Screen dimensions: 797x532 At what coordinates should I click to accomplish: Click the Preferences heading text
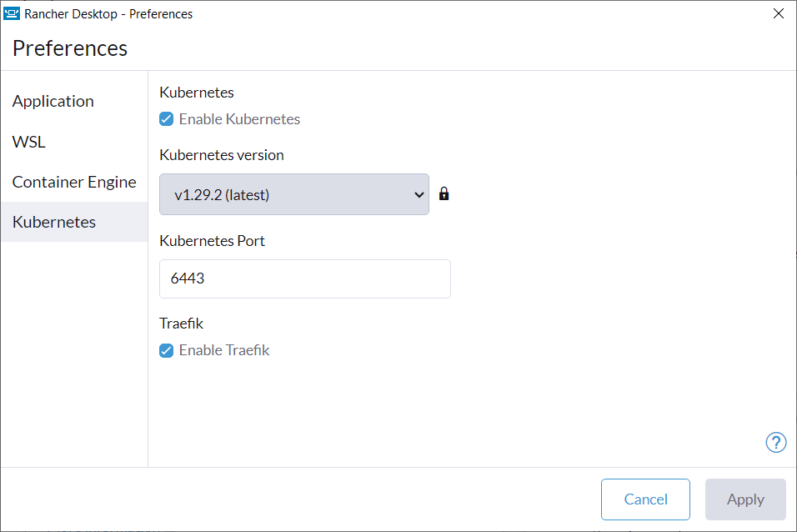(x=70, y=48)
